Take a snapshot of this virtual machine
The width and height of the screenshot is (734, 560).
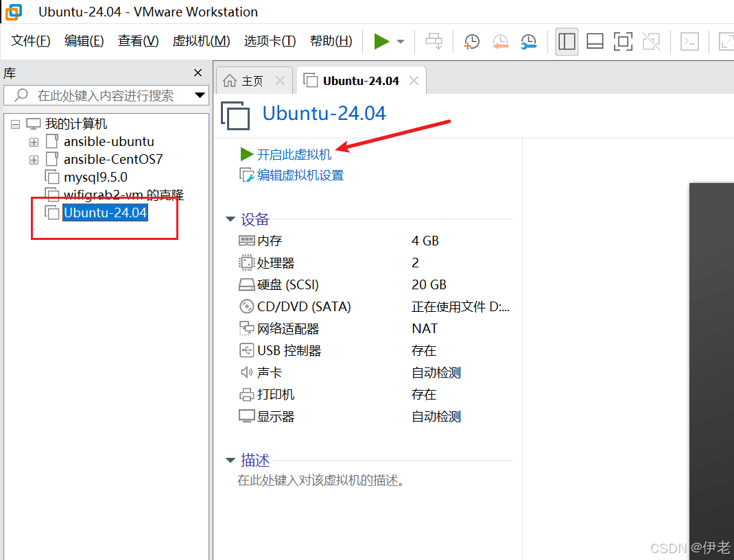pos(472,41)
